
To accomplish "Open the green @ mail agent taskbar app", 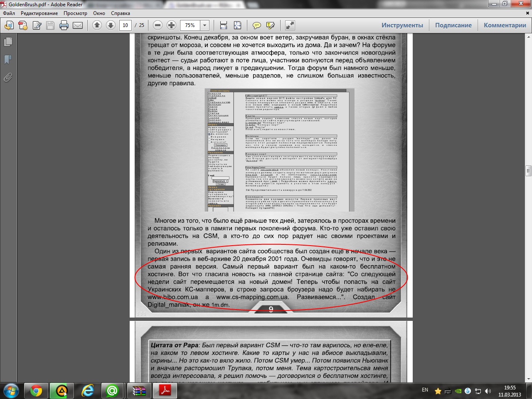I will pyautogui.click(x=113, y=391).
